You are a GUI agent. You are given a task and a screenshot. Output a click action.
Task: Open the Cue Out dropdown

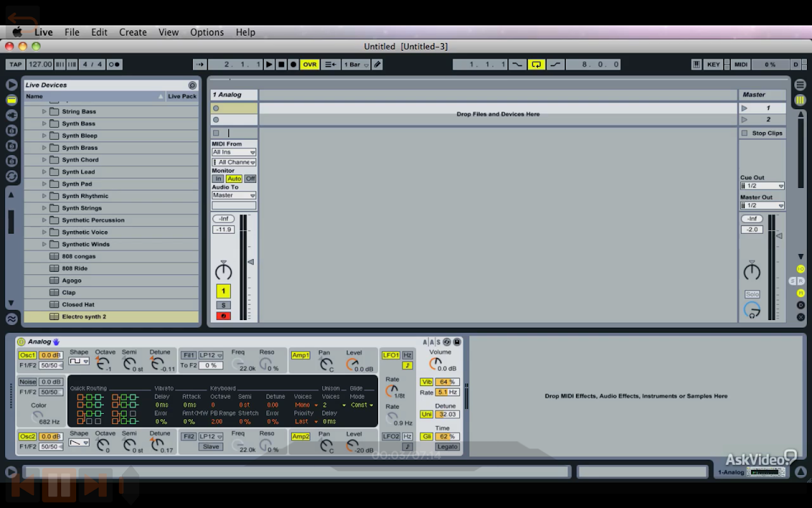coord(763,186)
